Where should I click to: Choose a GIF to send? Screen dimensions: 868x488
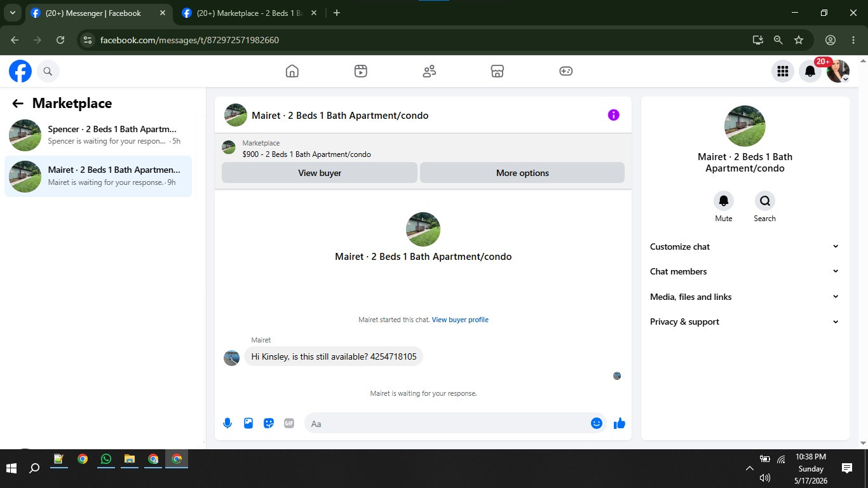[289, 423]
